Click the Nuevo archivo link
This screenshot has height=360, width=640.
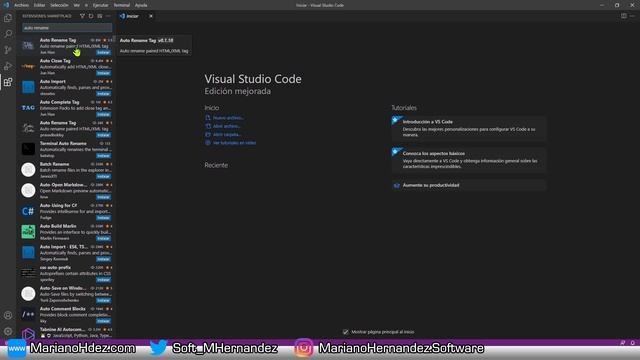228,118
